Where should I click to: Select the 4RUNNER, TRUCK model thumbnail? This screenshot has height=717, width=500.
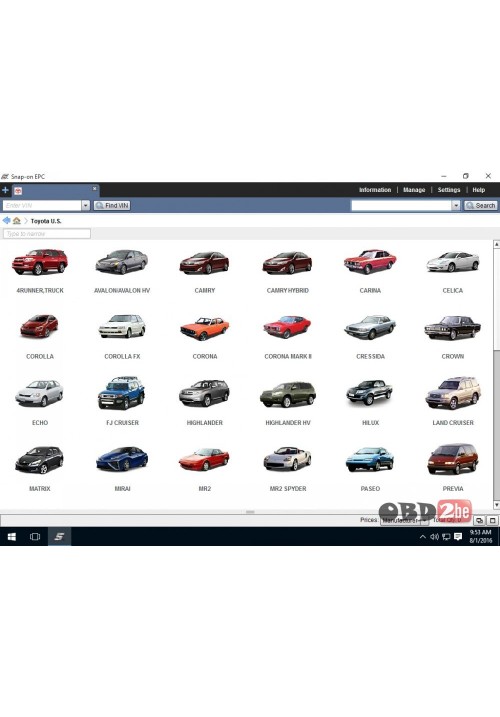(40, 262)
